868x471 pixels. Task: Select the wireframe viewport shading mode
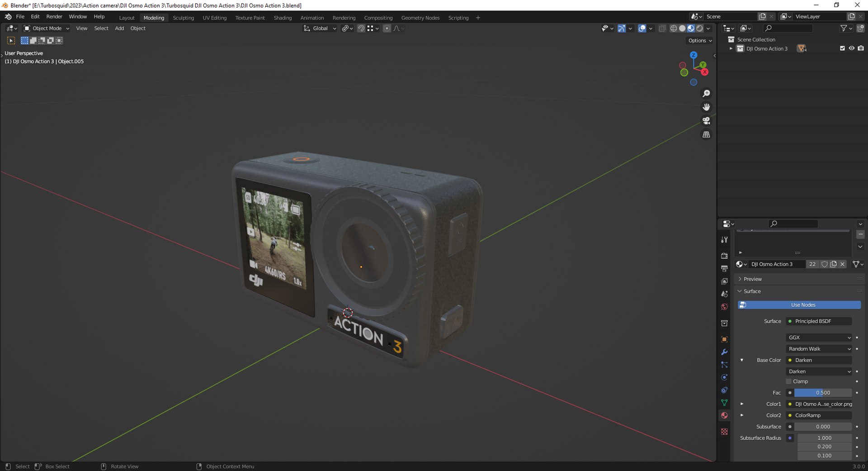[x=674, y=29]
